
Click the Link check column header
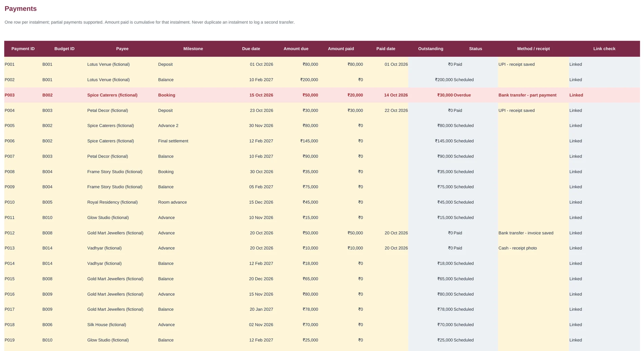pyautogui.click(x=604, y=49)
